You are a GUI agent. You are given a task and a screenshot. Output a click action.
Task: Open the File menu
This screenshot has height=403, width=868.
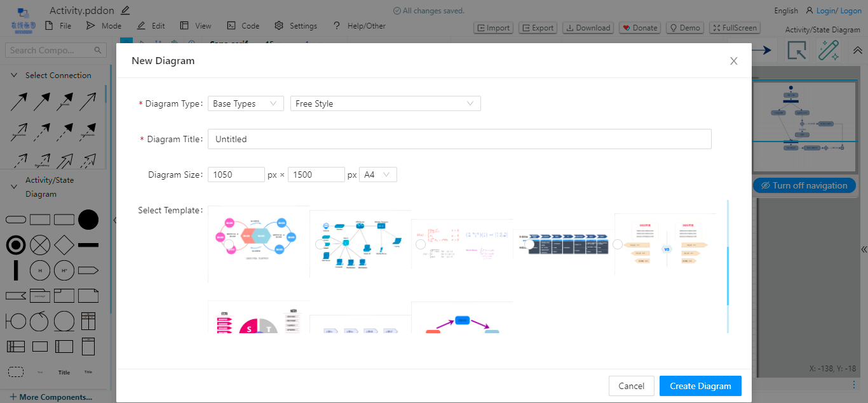coord(58,26)
